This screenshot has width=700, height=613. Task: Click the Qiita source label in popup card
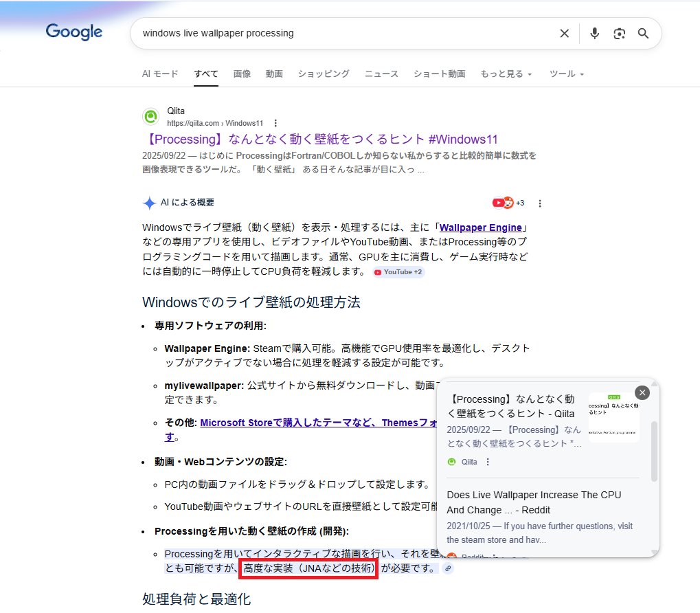pos(469,462)
